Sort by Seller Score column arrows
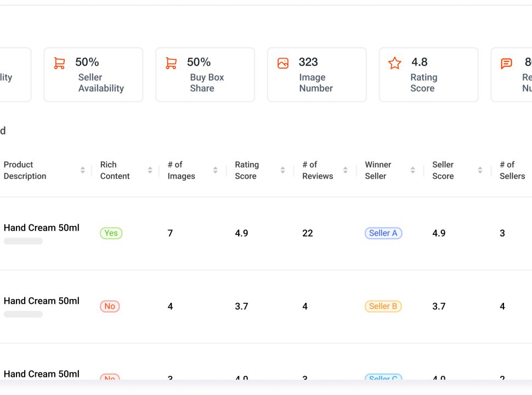The width and height of the screenshot is (532, 395). (x=480, y=171)
